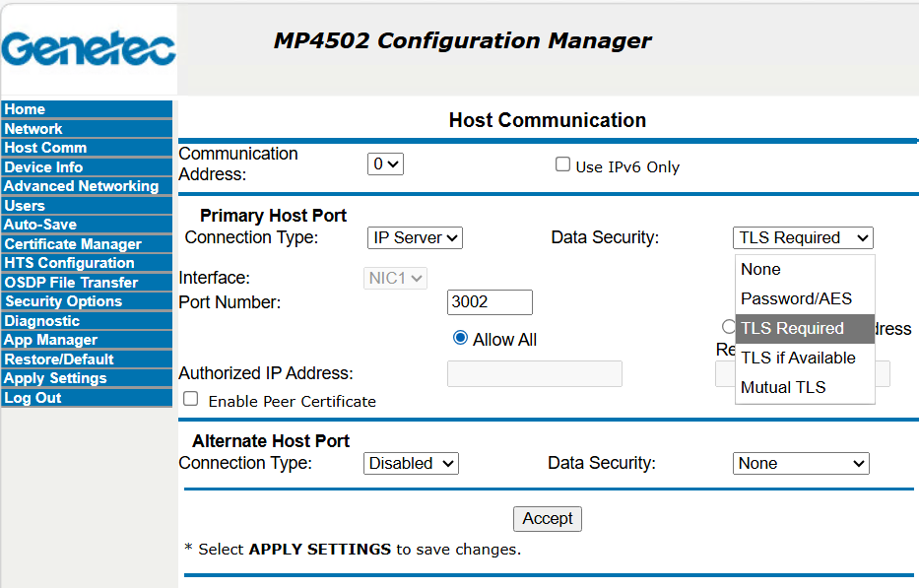
Task: Click the Host Communication heading
Action: [x=548, y=120]
